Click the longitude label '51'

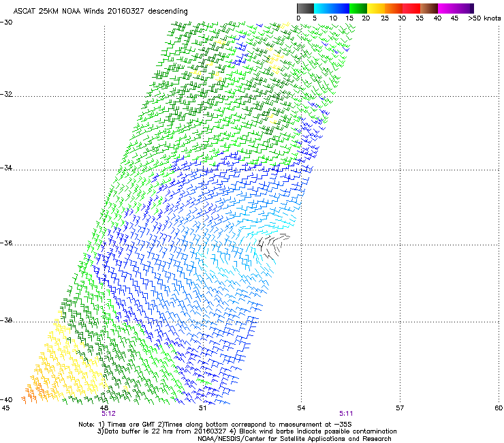point(202,408)
